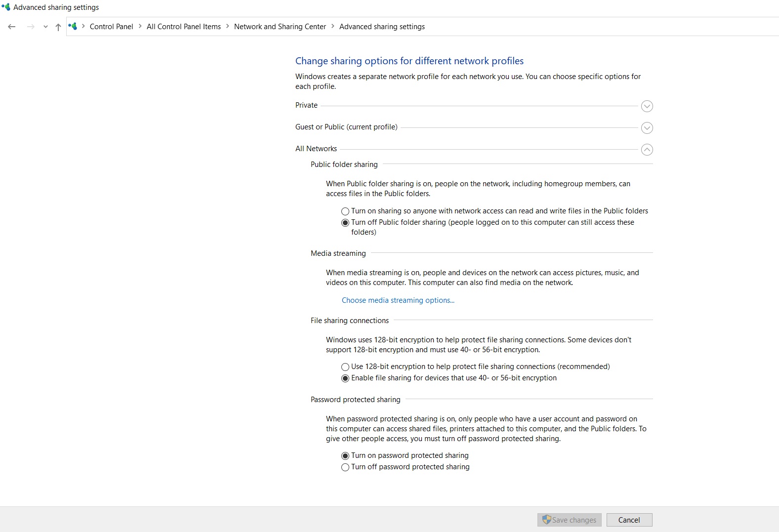The image size is (779, 532).
Task: Go to Network and Sharing Center breadcrumb
Action: (280, 27)
